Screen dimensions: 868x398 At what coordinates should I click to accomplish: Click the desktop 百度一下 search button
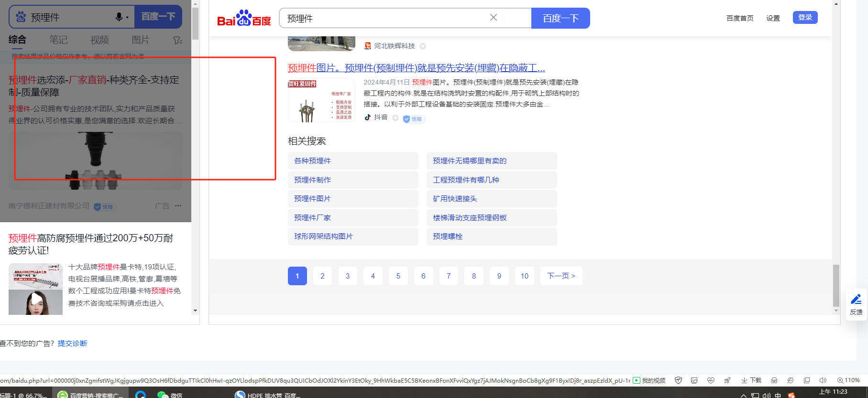pyautogui.click(x=560, y=18)
